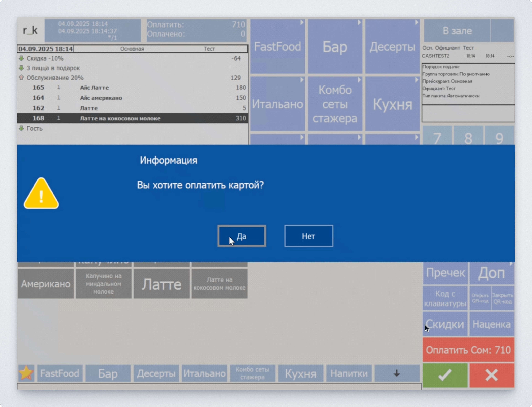Click the yellow warning triangle icon
This screenshot has height=407, width=532.
(41, 194)
